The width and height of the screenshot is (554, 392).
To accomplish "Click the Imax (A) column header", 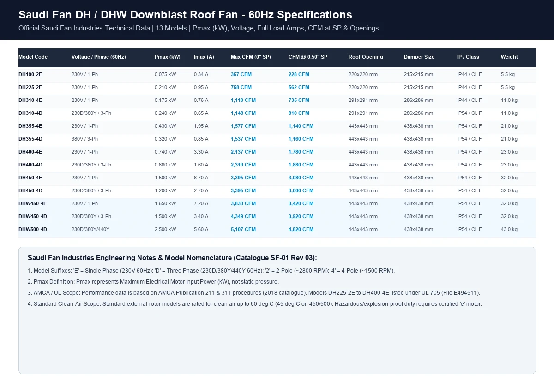I will click(x=204, y=57).
